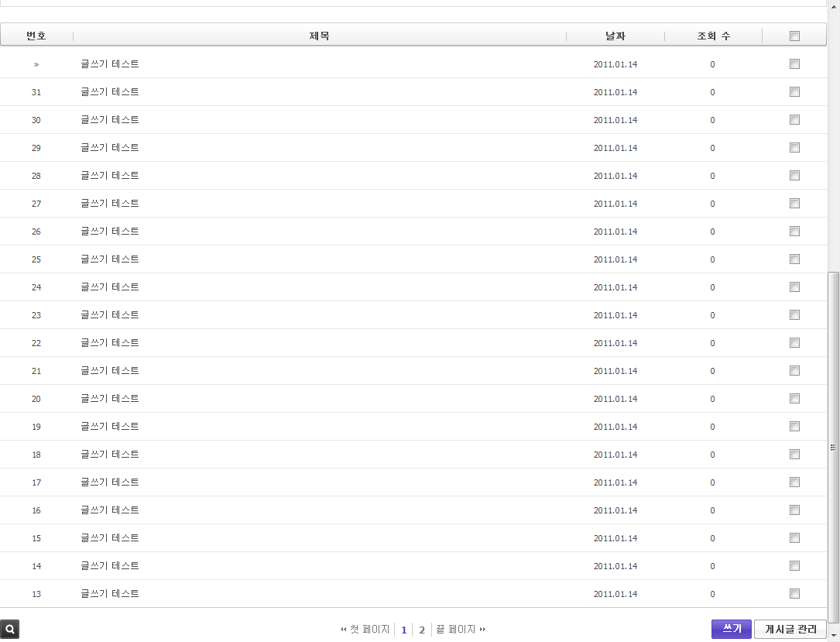
Task: Check the box for post 28
Action: pos(794,176)
